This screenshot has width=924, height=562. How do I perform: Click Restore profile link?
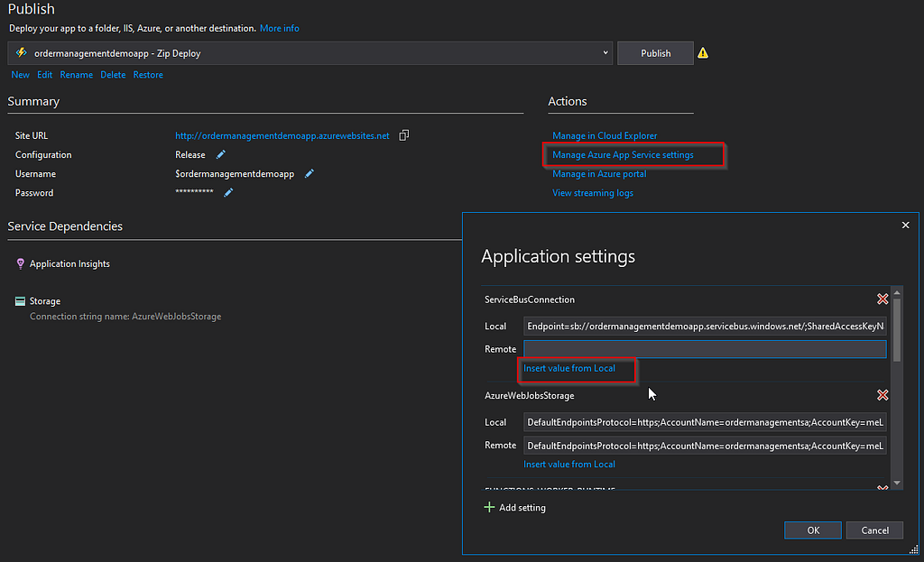click(x=148, y=75)
